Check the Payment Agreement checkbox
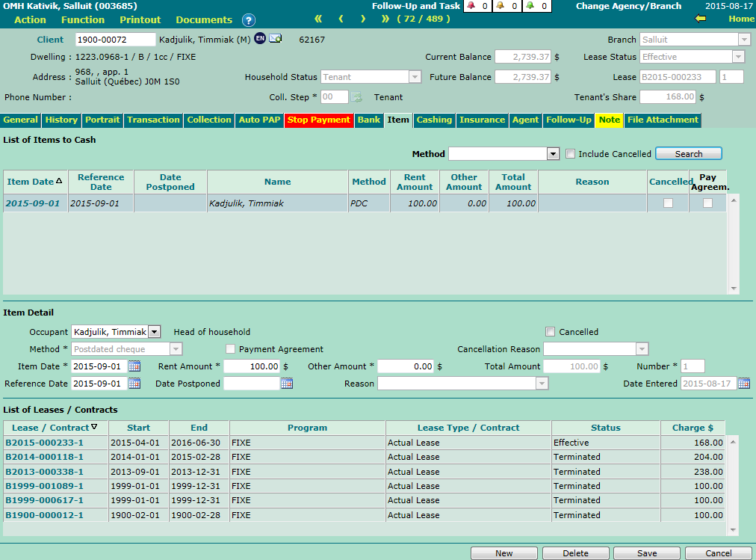The height and width of the screenshot is (560, 756). coord(230,349)
